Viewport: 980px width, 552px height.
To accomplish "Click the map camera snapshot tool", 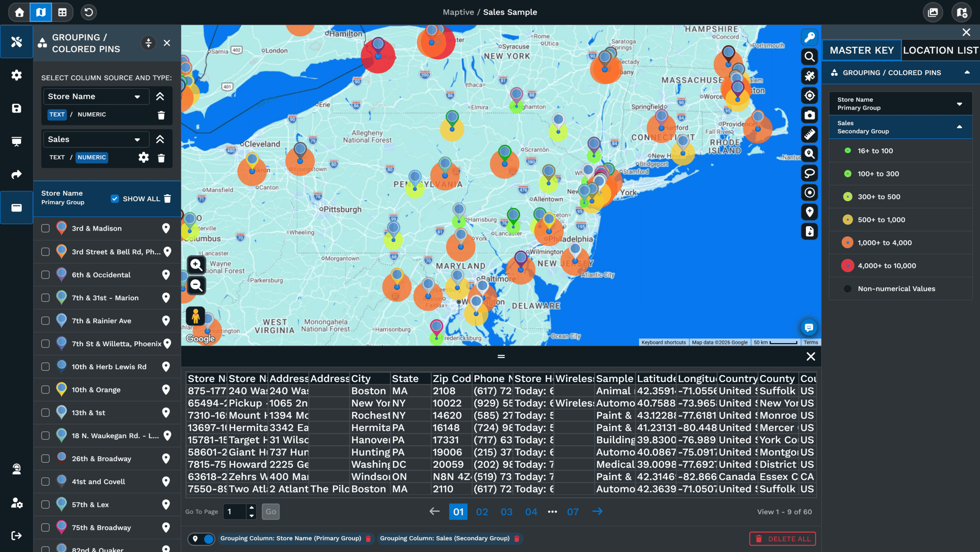I will (809, 115).
